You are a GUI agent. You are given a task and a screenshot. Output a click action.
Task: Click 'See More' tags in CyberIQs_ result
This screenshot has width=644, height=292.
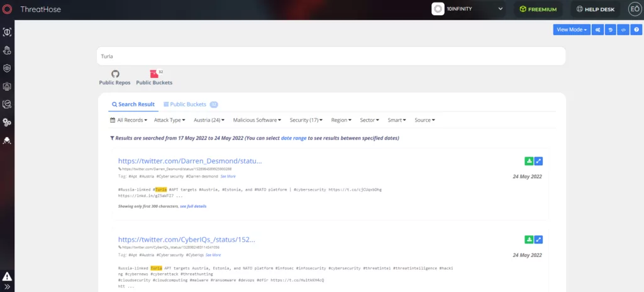click(x=213, y=255)
